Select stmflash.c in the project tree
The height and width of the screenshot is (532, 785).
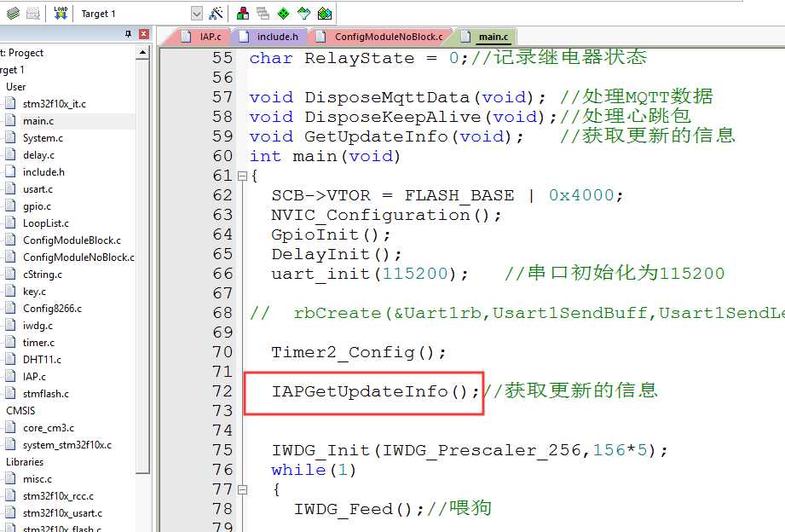pos(46,394)
